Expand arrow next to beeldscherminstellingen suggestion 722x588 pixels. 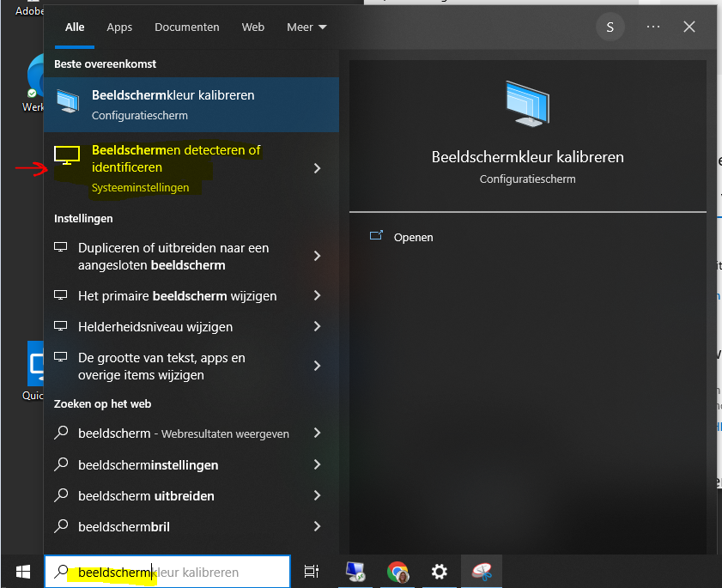coord(317,464)
